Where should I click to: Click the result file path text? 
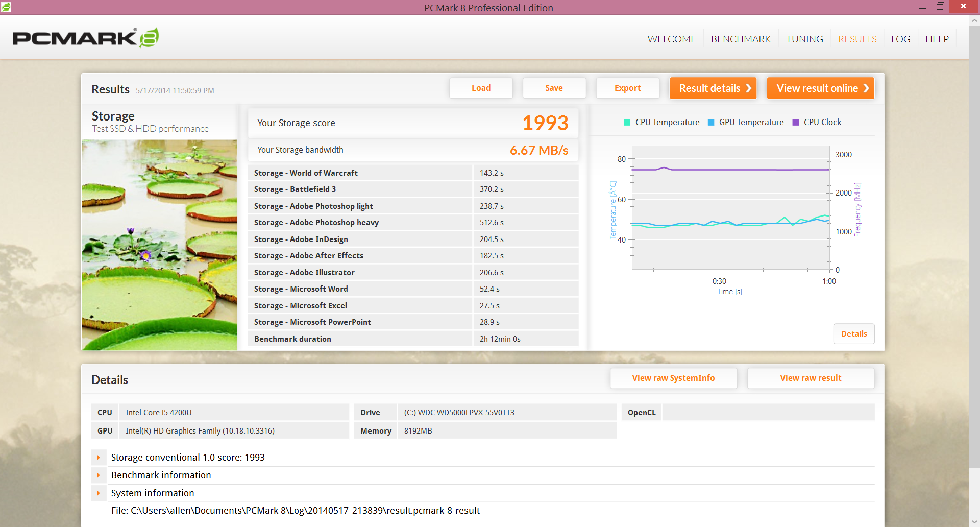(x=295, y=510)
